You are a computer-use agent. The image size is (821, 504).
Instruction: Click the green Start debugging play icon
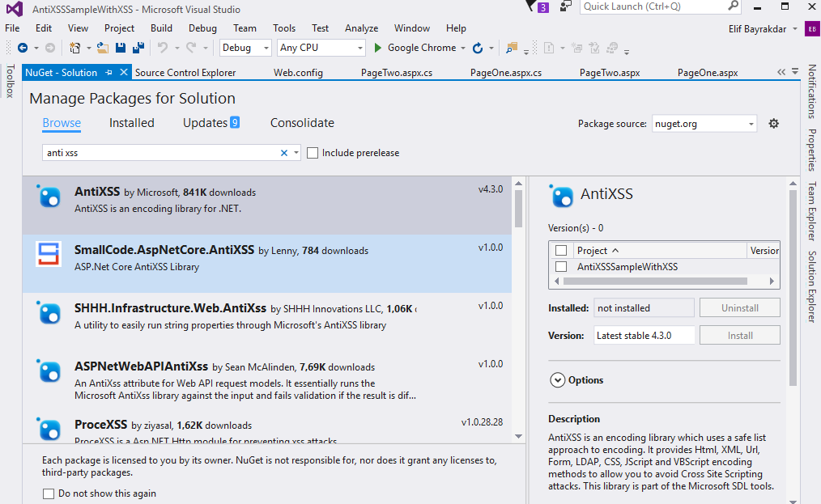click(x=377, y=48)
